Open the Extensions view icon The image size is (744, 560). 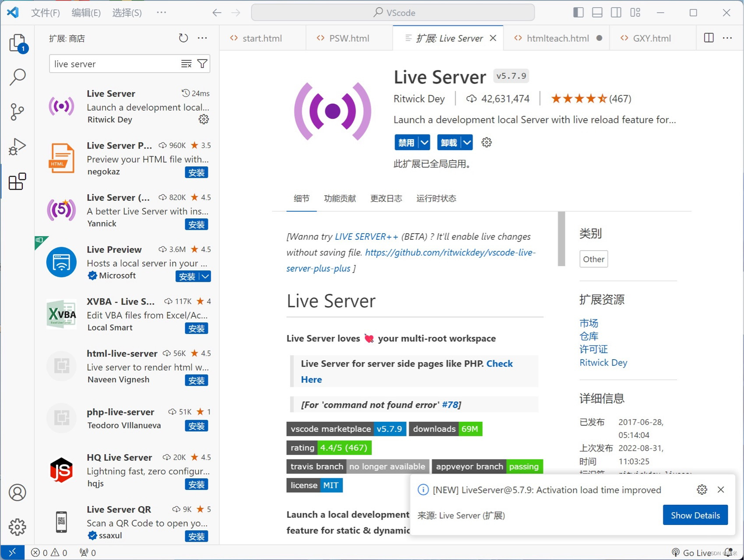click(x=18, y=181)
